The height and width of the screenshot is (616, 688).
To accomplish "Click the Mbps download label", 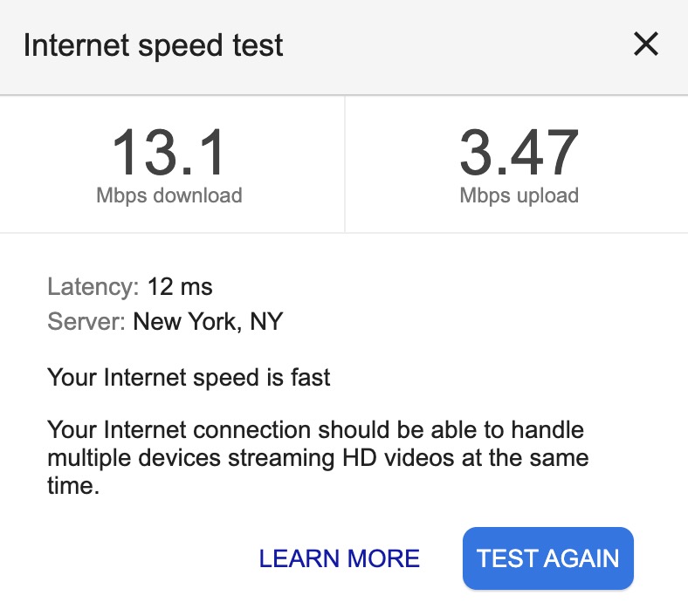I will [x=169, y=195].
